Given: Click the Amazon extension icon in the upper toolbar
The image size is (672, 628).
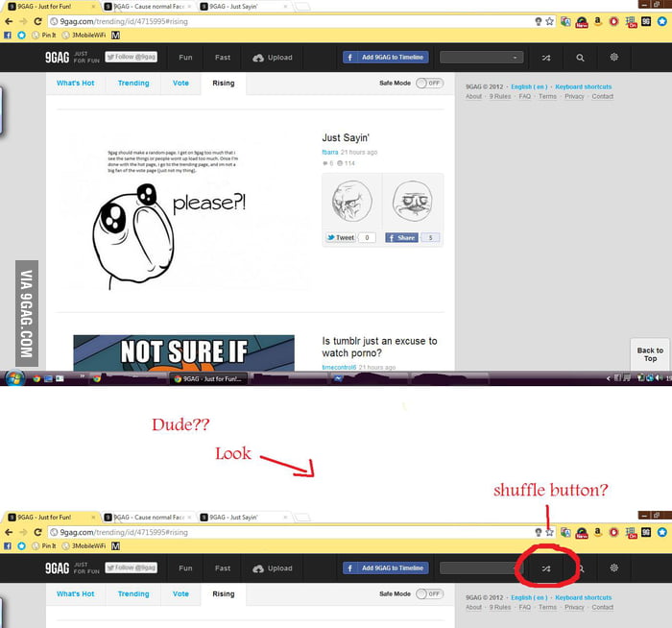Looking at the screenshot, I should (597, 21).
